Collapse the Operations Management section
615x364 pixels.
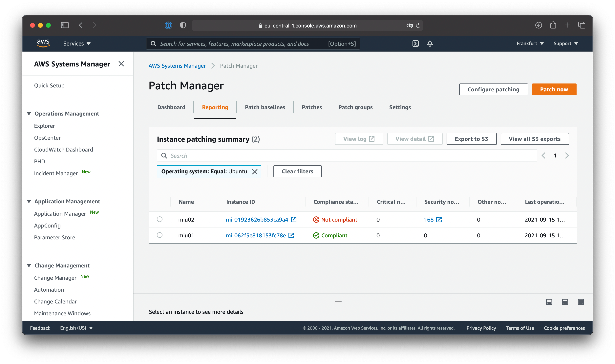click(29, 113)
